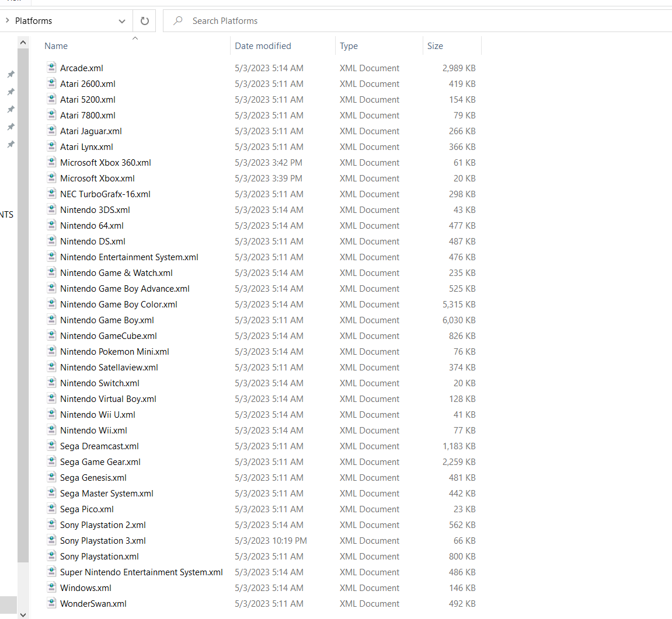Click the Microsoft Xbox 360.xml file icon

pyautogui.click(x=51, y=162)
